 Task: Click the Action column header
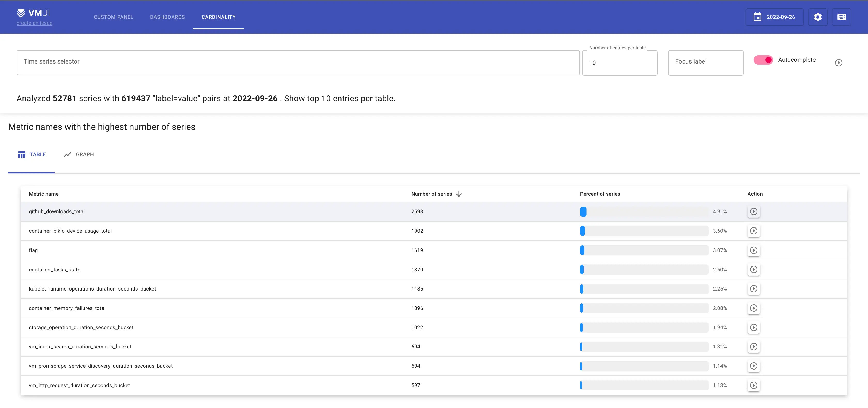pos(755,194)
